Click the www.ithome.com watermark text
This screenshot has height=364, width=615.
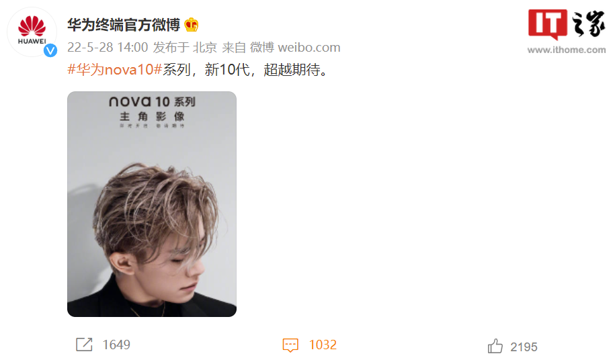tap(567, 50)
